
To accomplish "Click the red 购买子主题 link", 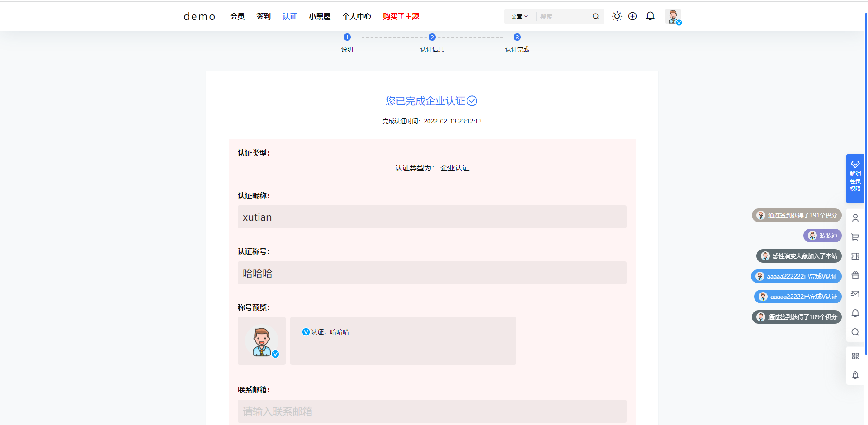I will (401, 16).
